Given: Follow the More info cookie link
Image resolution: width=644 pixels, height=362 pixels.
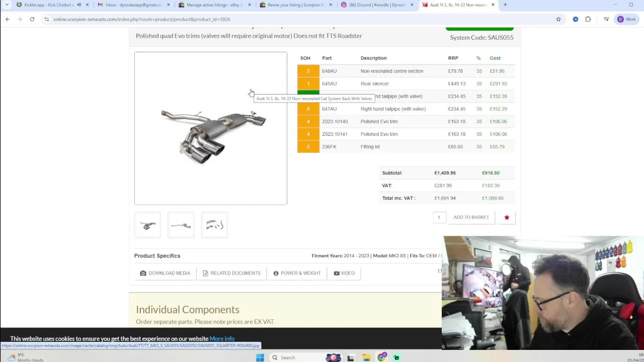Looking at the screenshot, I should coord(222,339).
